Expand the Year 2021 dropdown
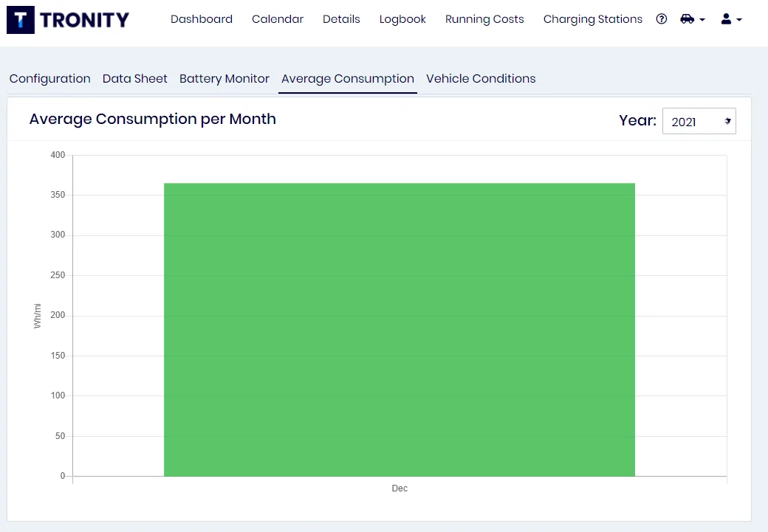This screenshot has width=768, height=532. pos(699,121)
